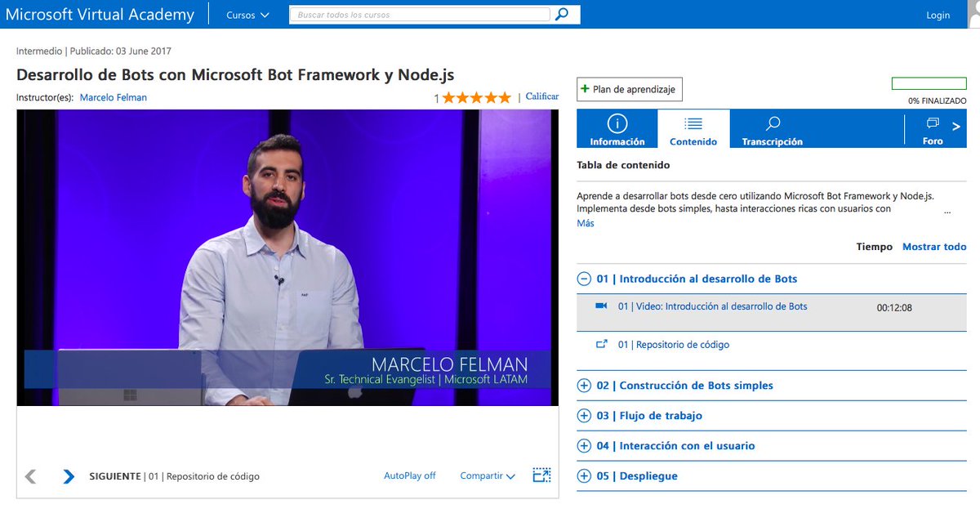Viewport: 980px width, 509px height.
Task: Click the 00:12:08 duration text
Action: pyautogui.click(x=894, y=307)
